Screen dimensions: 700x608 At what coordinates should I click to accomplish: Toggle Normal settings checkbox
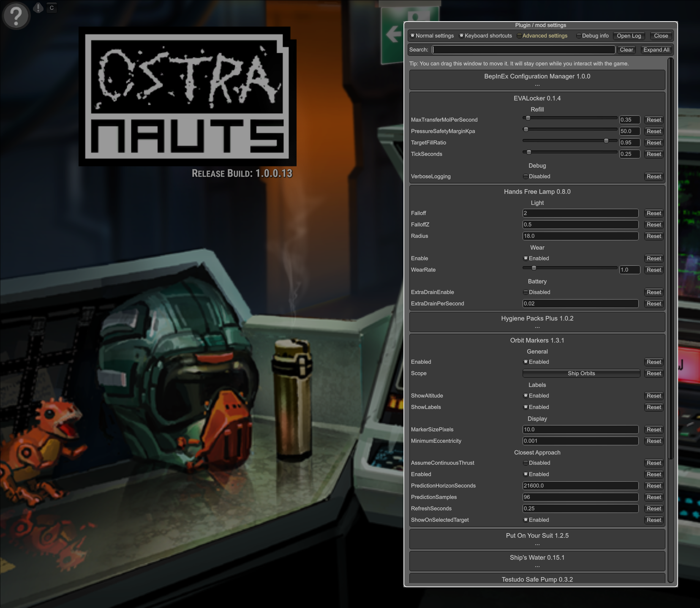pos(432,36)
